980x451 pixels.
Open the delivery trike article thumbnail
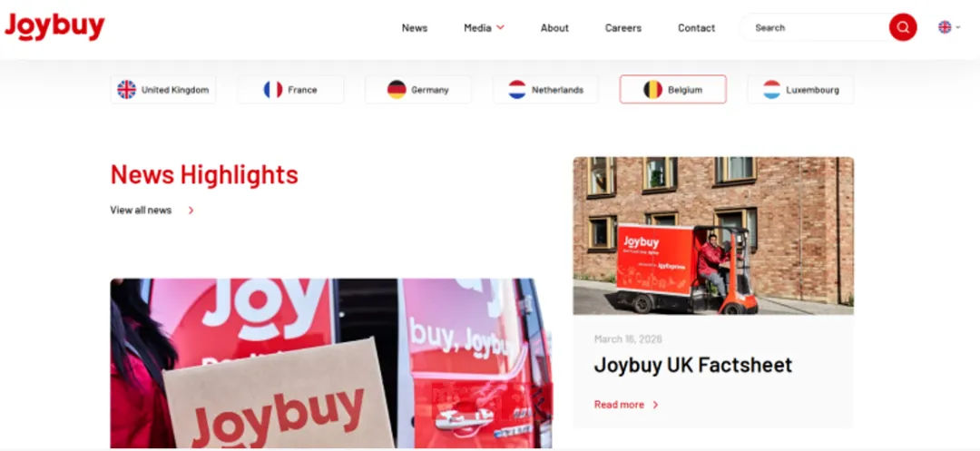(x=713, y=236)
